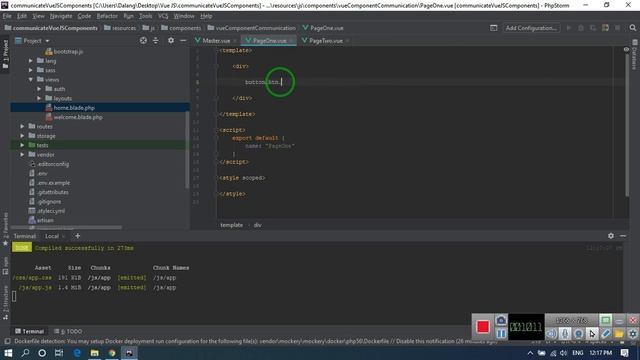Hide the terminal panel with minus icon
This screenshot has width=640, height=360.
(623, 236)
